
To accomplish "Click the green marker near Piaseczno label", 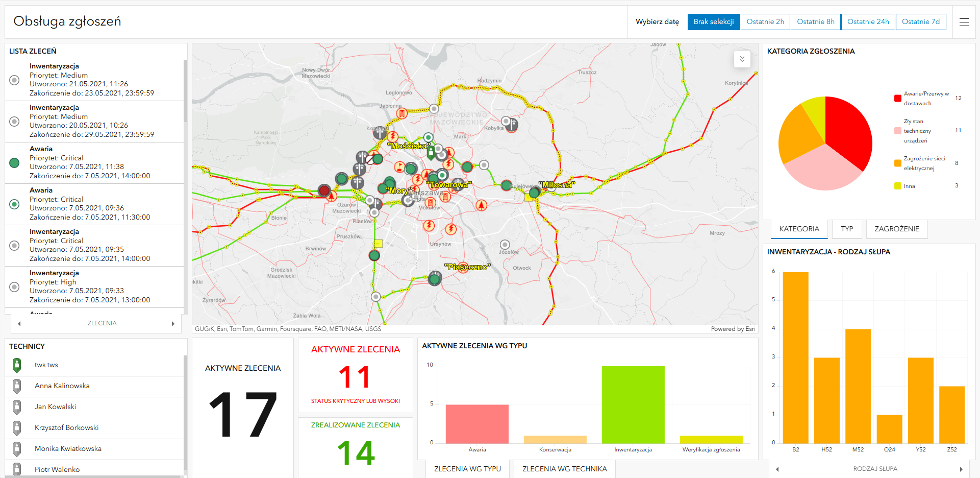I will click(x=435, y=279).
